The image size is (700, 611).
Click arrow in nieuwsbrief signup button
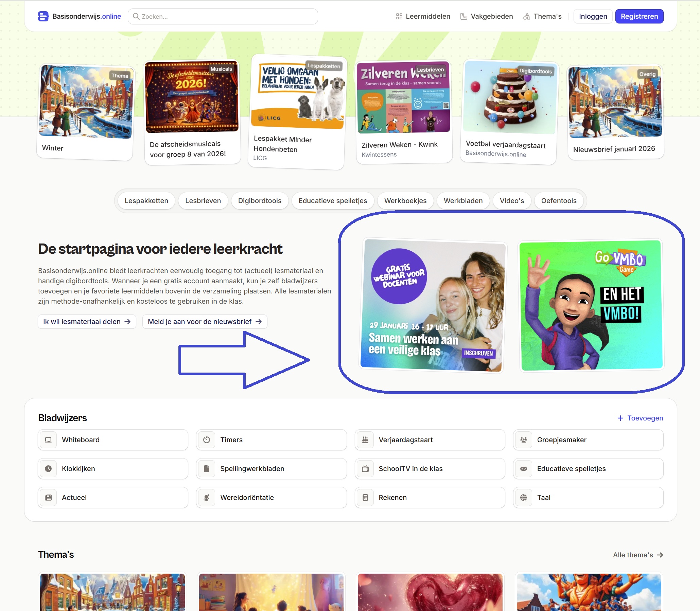tap(259, 322)
